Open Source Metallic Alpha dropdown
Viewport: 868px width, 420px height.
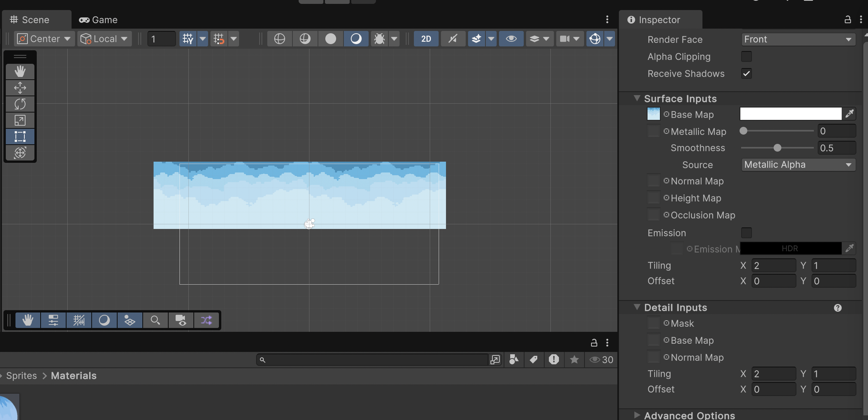coord(798,165)
